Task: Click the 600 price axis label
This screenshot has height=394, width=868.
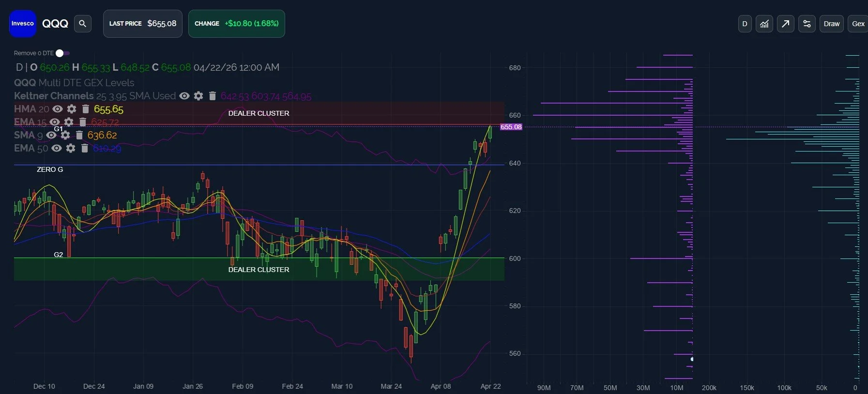Action: [515, 258]
